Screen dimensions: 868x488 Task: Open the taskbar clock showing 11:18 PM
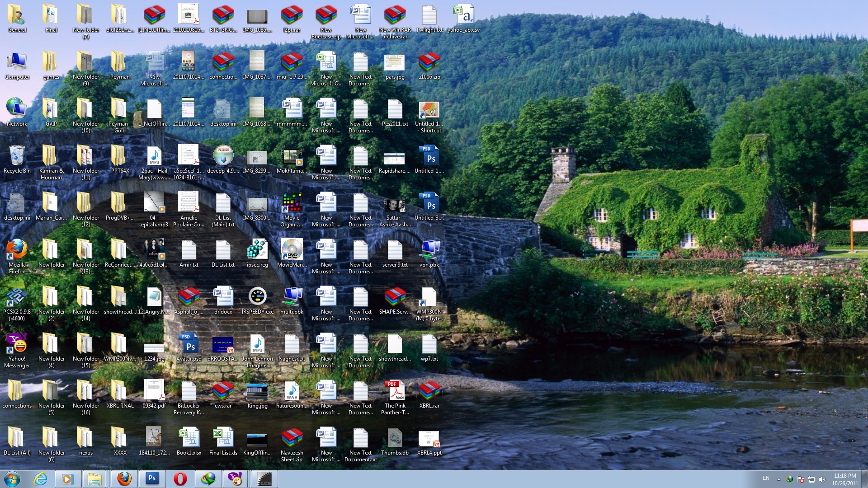tap(845, 479)
